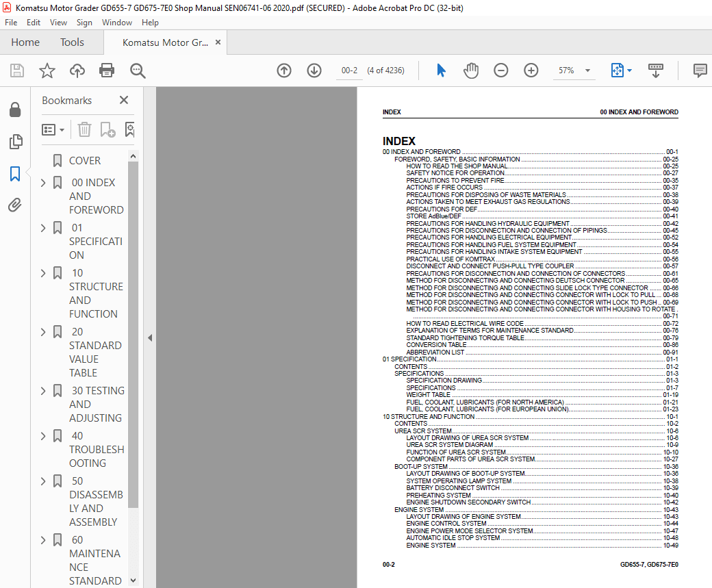This screenshot has height=588, width=712.
Task: Click the Zoom in plus icon
Action: point(531,71)
